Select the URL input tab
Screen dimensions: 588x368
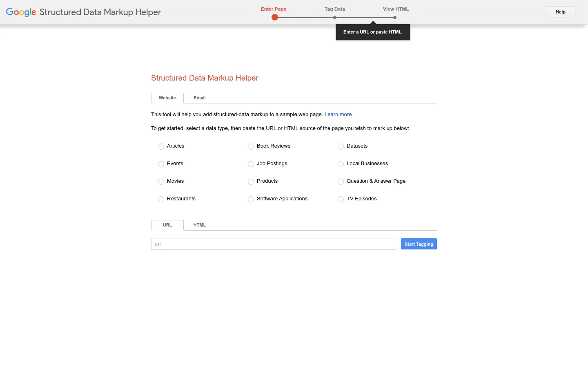tap(167, 225)
